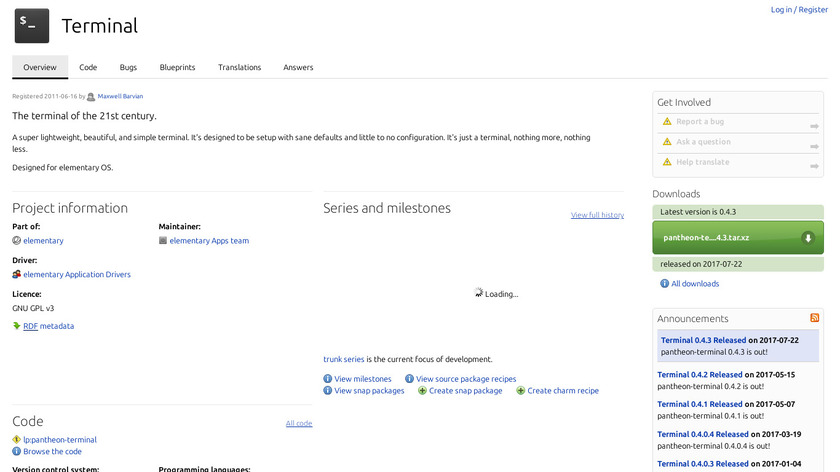This screenshot has height=472, width=840.
Task: Click the Ask a question link
Action: click(x=703, y=142)
